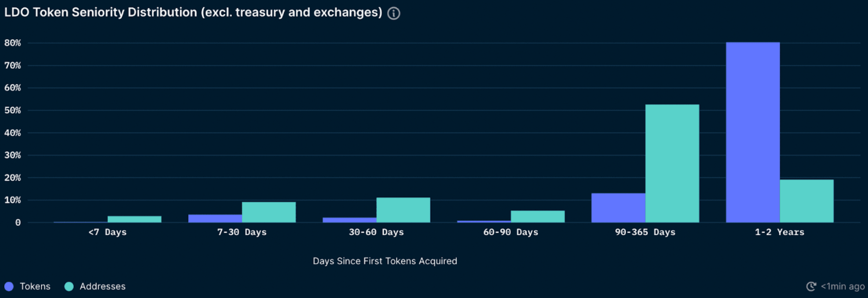Select the Addresses bar for 60-90 Days
The width and height of the screenshot is (868, 298).
coord(537,216)
